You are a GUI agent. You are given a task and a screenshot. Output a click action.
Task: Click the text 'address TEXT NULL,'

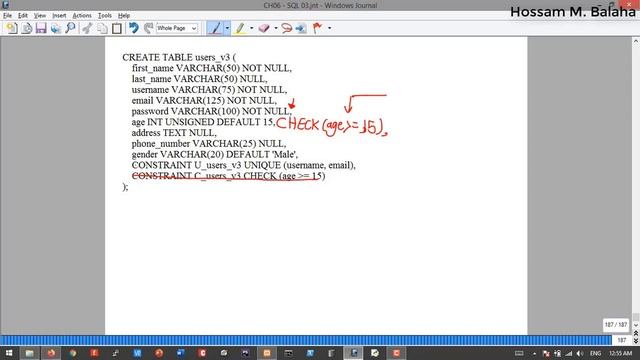point(174,133)
